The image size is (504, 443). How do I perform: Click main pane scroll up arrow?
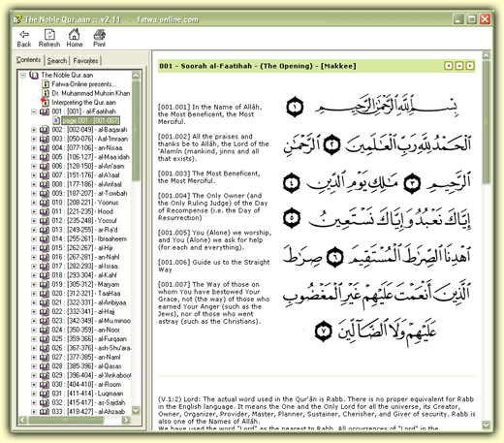(486, 55)
